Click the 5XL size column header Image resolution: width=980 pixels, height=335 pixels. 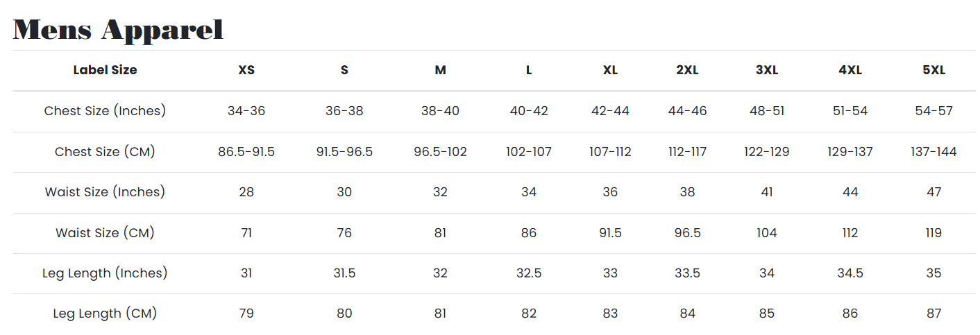click(933, 70)
